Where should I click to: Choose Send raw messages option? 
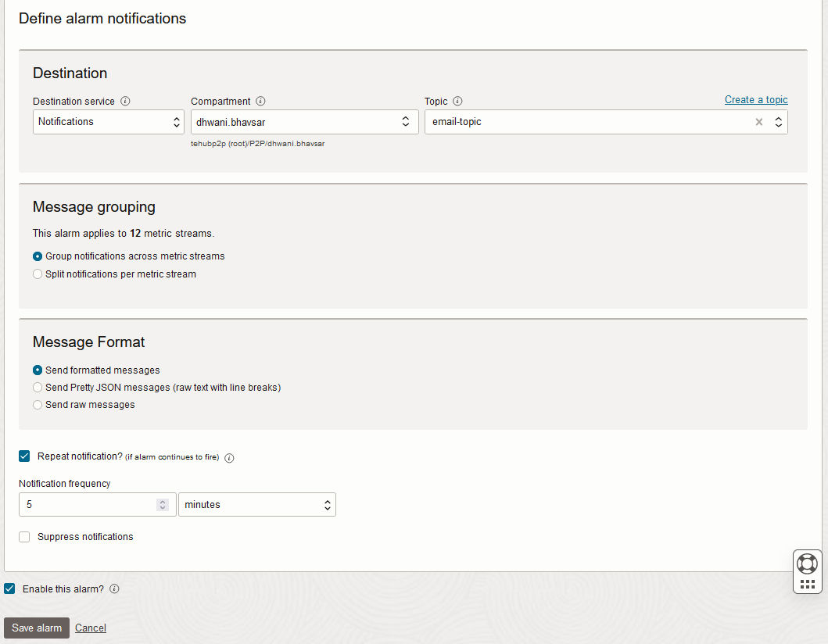click(38, 405)
